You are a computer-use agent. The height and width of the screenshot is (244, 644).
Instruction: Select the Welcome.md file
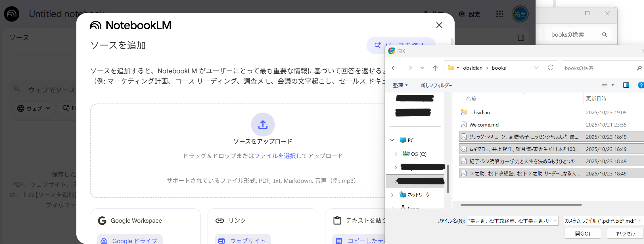point(484,125)
